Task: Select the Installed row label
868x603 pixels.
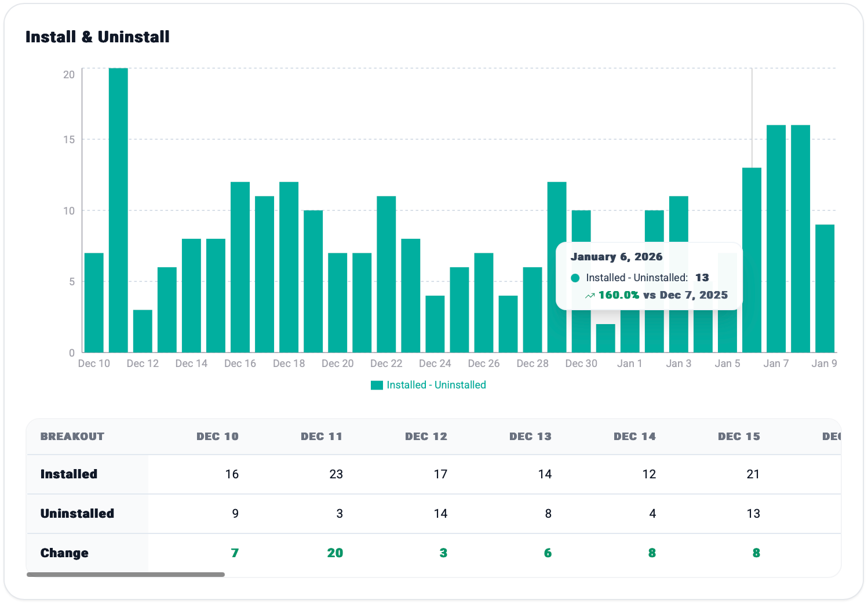Action: (69, 474)
